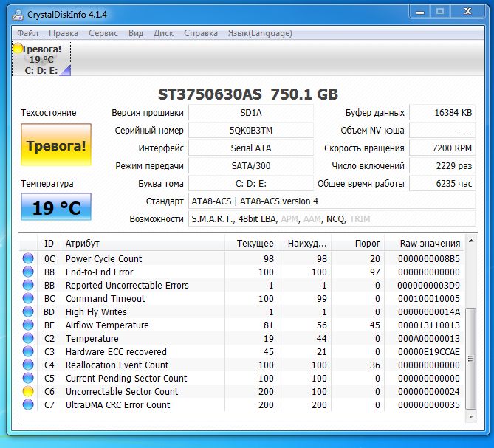Click the power on count field 2229 раз
This screenshot has width=494, height=448.
442,165
